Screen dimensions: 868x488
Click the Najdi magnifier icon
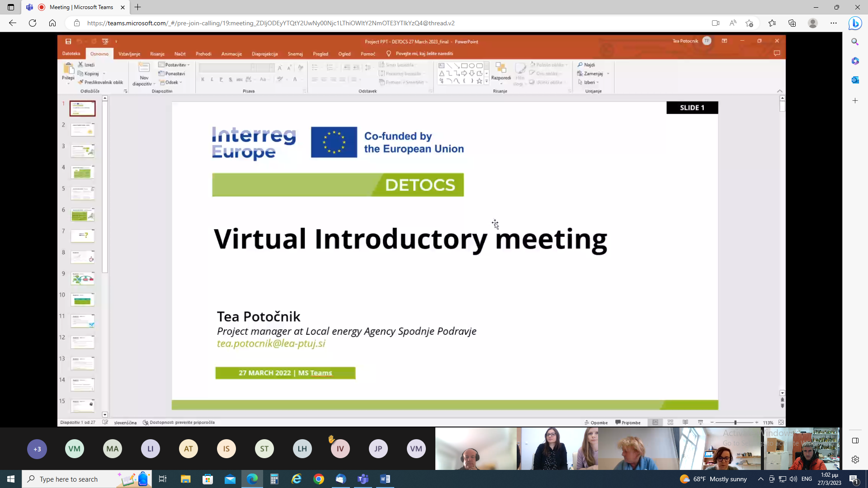click(580, 65)
